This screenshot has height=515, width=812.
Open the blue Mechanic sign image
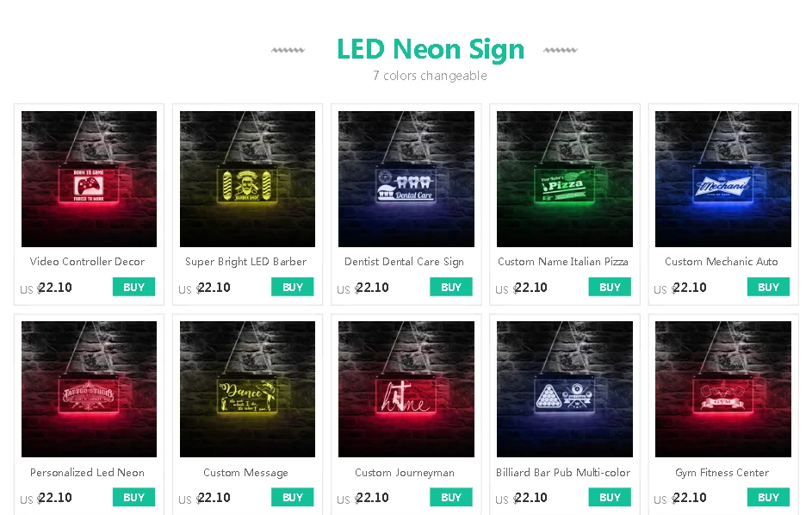[723, 179]
